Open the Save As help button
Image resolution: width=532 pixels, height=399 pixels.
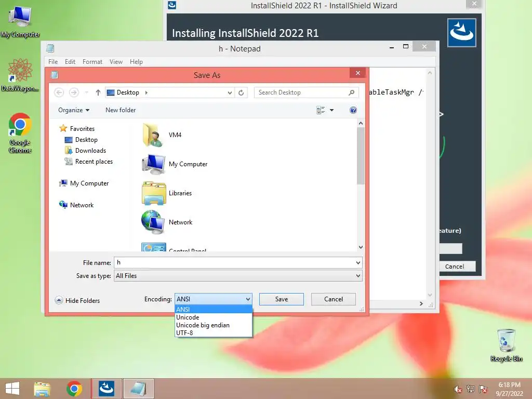[x=353, y=110]
